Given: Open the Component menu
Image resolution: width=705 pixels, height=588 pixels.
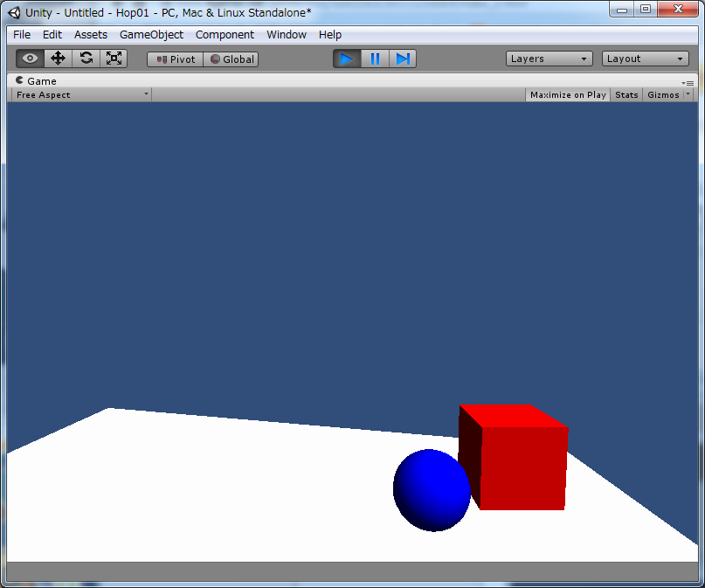Looking at the screenshot, I should click(x=225, y=35).
